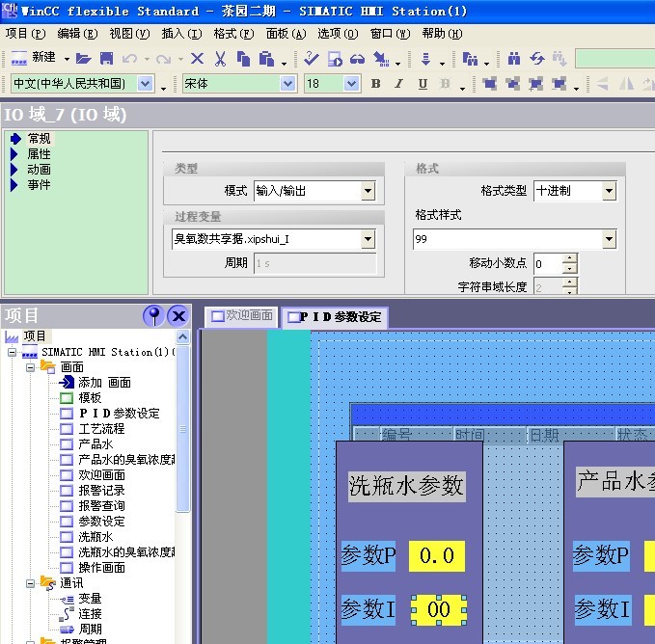Click the New (新建) project icon
Screen dimensions: 655x644
[18, 59]
